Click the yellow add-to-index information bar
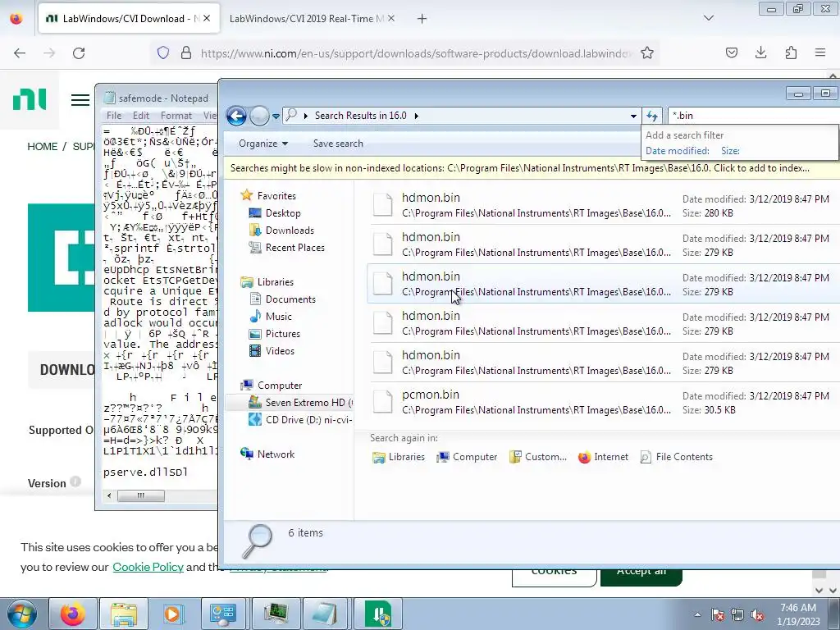Image resolution: width=840 pixels, height=630 pixels. tap(532, 168)
